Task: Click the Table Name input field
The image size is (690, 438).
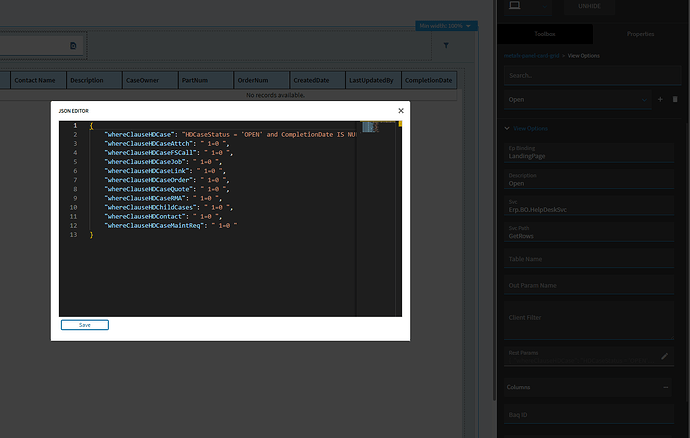Action: [x=590, y=259]
